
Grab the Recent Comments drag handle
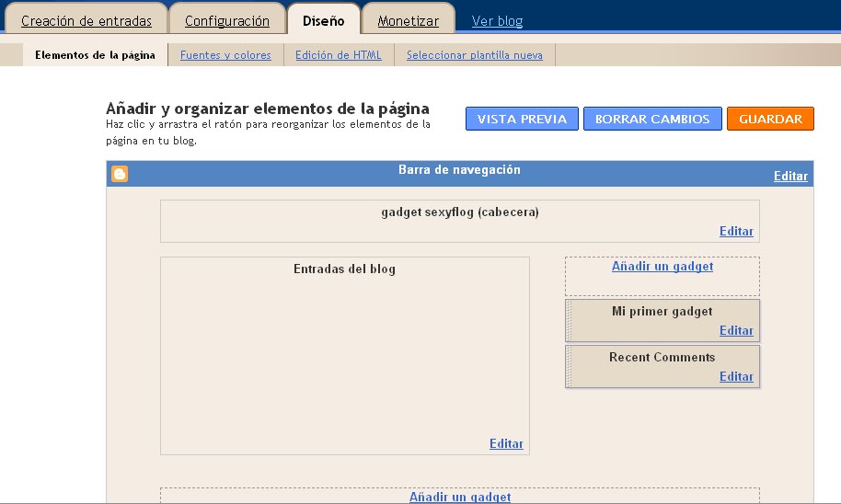(569, 366)
